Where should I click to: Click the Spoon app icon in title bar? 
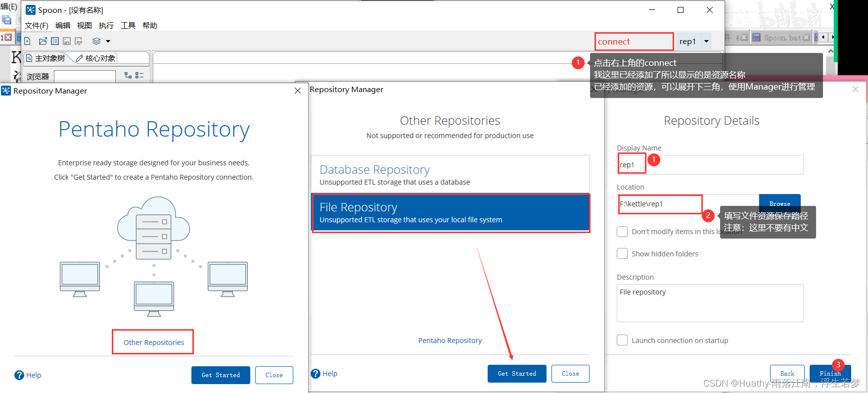[31, 10]
